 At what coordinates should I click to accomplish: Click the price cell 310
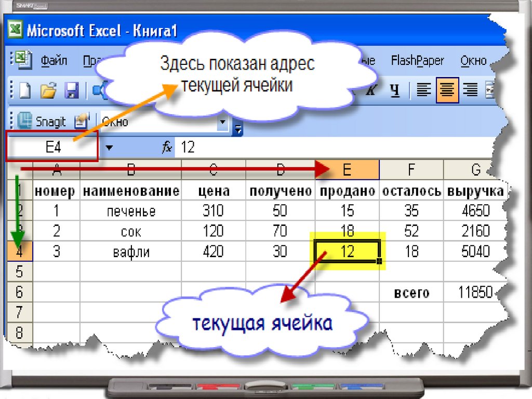point(213,211)
